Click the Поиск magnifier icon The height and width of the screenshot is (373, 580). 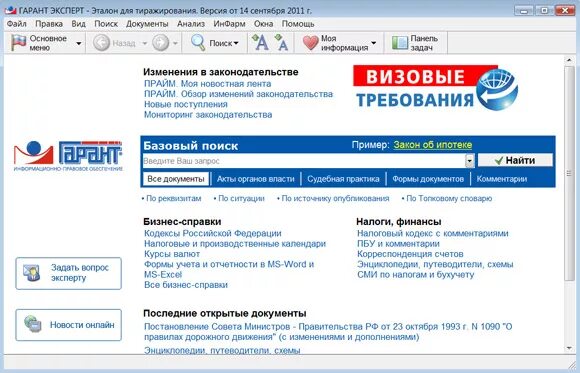[x=198, y=43]
